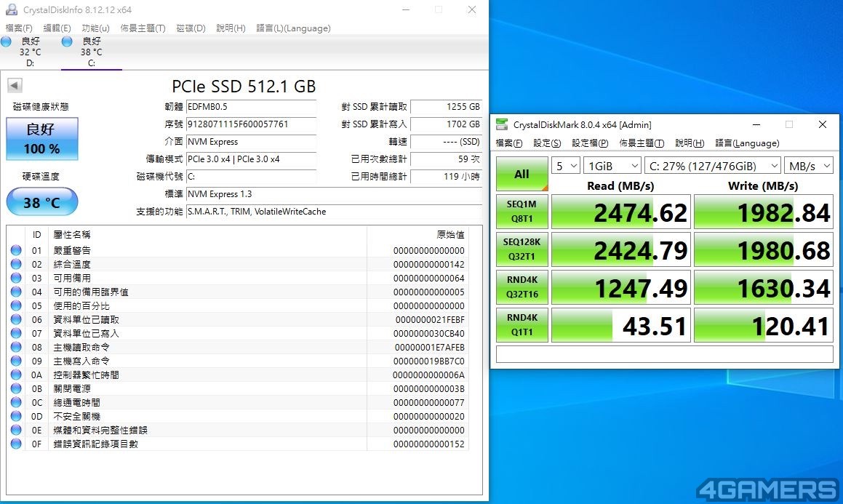Screen dimensions: 843x504
Task: Click status orb for attribute 01 嚴重警告
Action: (x=16, y=250)
